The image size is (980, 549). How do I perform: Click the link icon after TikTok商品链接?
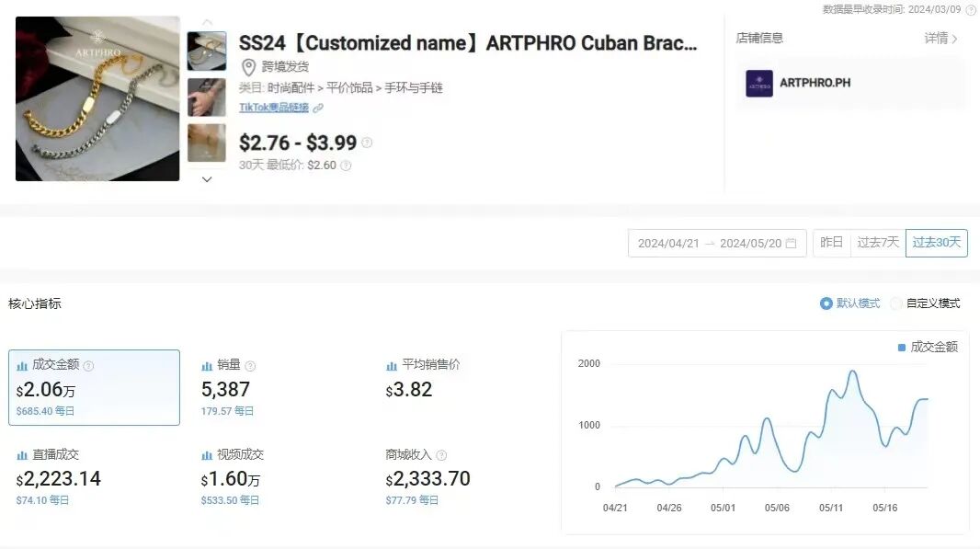pos(317,108)
